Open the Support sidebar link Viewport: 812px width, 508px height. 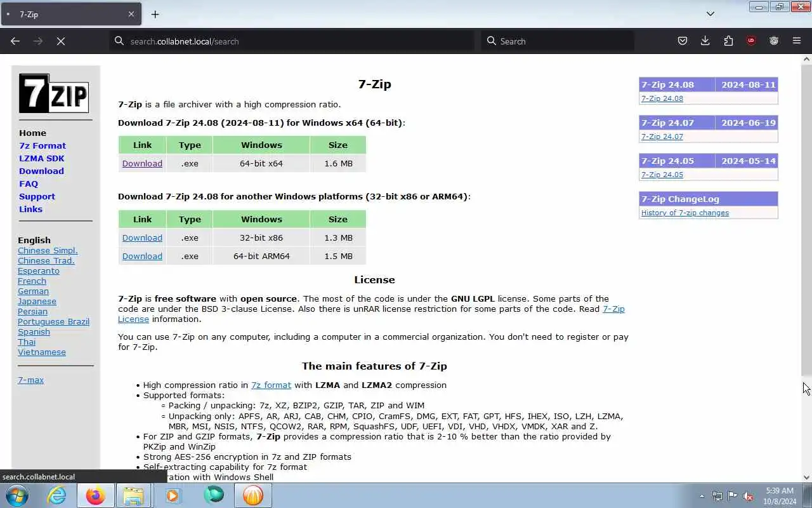37,196
